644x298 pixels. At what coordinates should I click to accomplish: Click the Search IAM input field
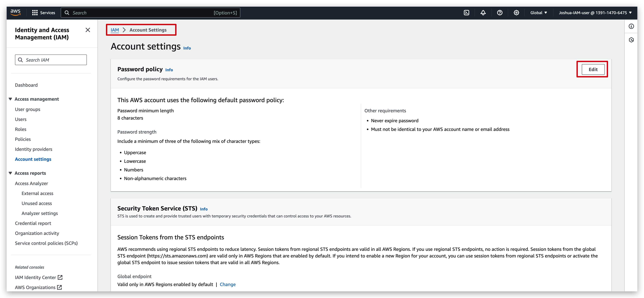[51, 60]
